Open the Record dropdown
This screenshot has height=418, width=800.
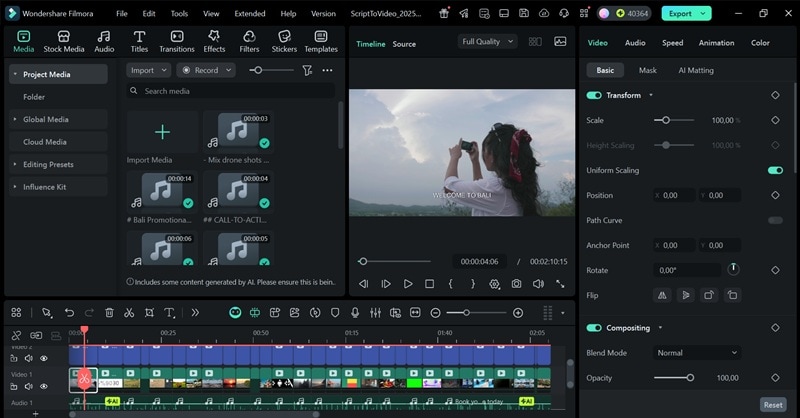point(206,70)
